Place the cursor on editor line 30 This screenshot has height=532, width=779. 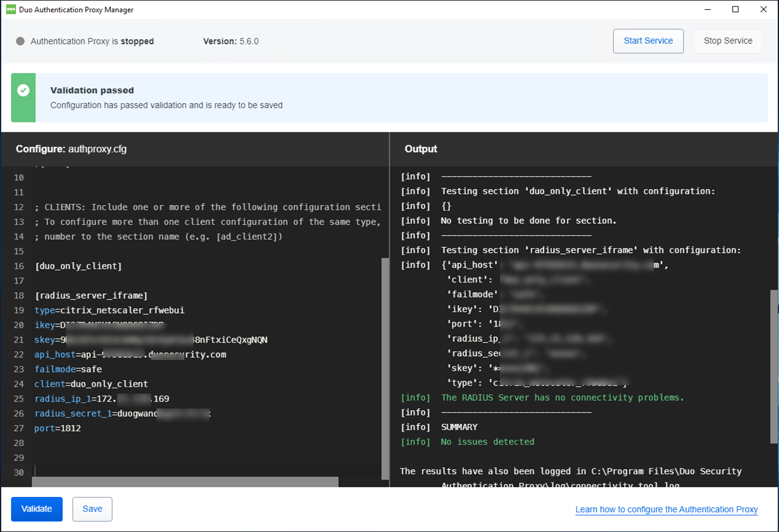click(x=208, y=472)
